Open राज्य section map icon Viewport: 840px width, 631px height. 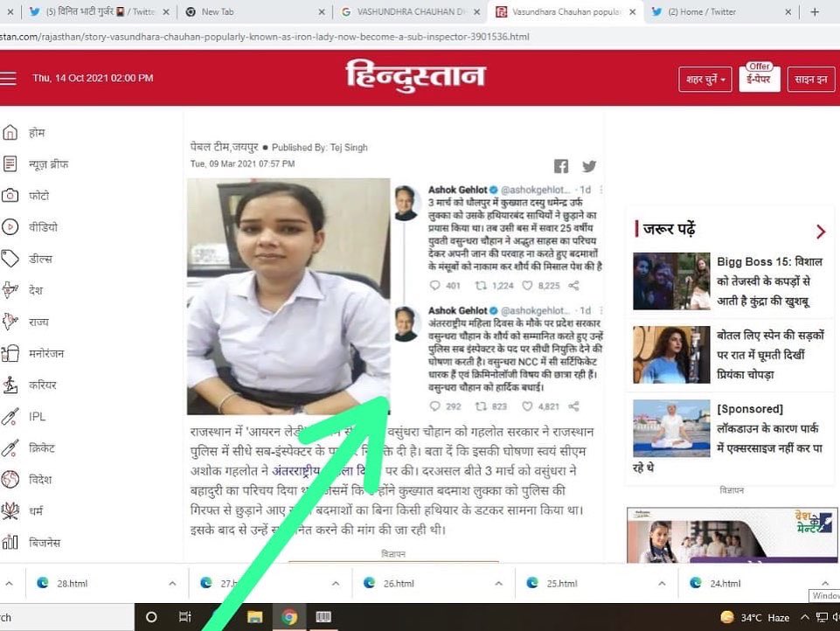[x=10, y=322]
